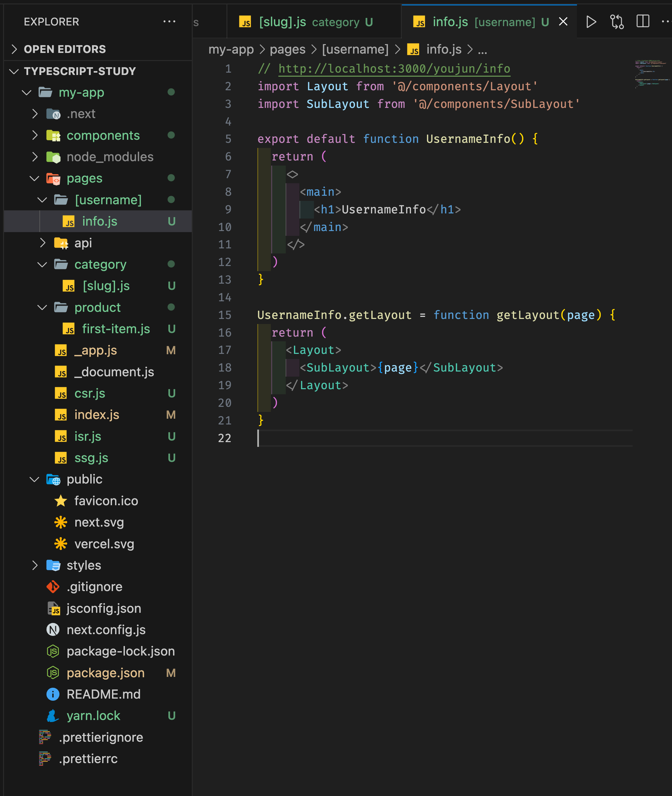The image size is (672, 796).
Task: Click the pages breadcrumb segment
Action: click(287, 50)
